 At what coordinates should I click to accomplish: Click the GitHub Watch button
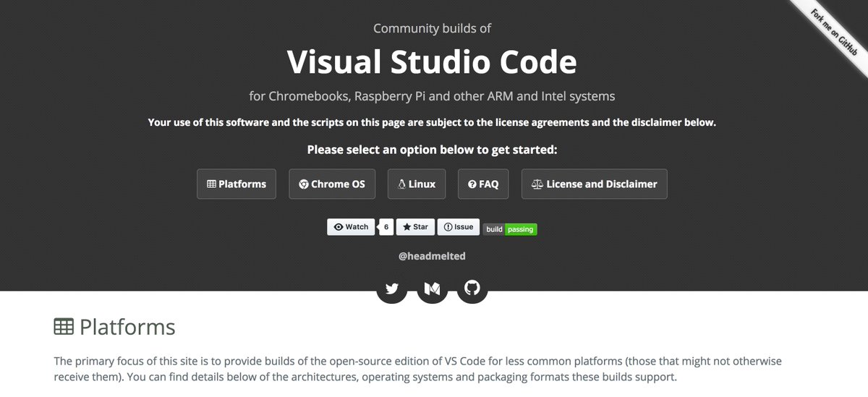pos(352,227)
